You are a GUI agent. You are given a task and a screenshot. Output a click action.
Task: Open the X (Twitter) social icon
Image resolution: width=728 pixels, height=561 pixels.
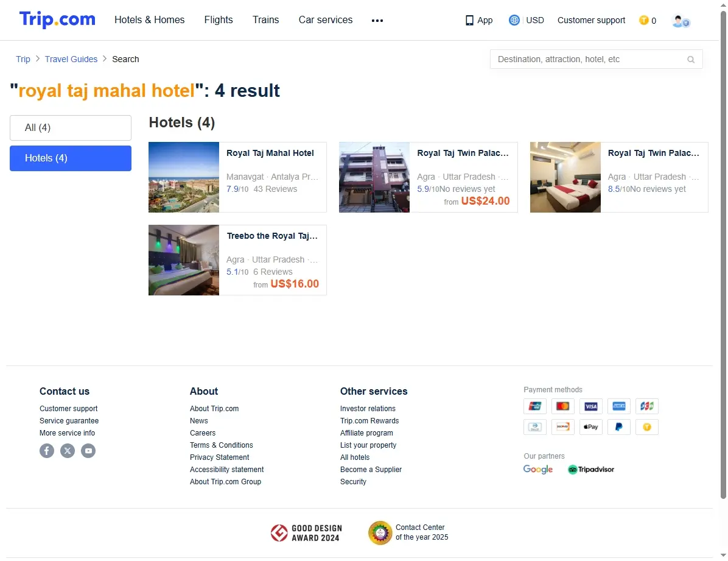[x=68, y=451]
